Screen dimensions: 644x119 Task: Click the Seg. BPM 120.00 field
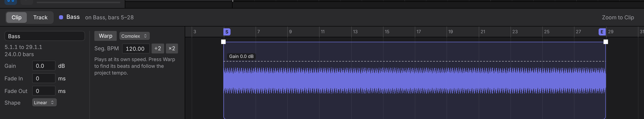tap(136, 48)
